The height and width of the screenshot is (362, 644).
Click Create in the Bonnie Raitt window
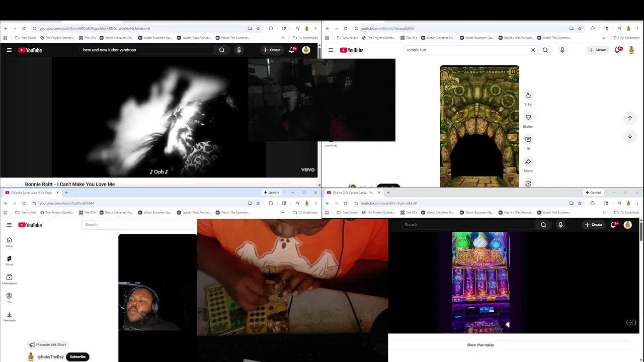click(272, 50)
